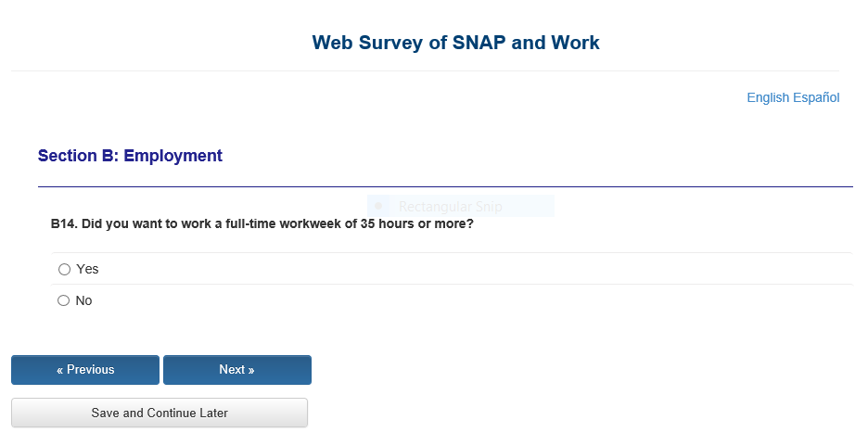Click the « chevron on the Previous button
Viewport: 868px width, 433px height.
click(x=60, y=370)
